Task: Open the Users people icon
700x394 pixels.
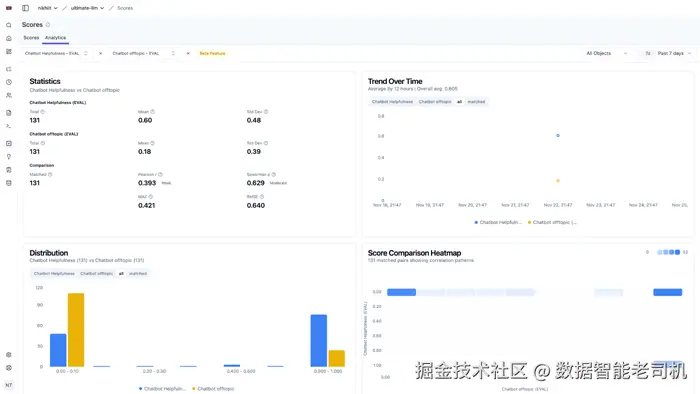Action: [x=8, y=95]
